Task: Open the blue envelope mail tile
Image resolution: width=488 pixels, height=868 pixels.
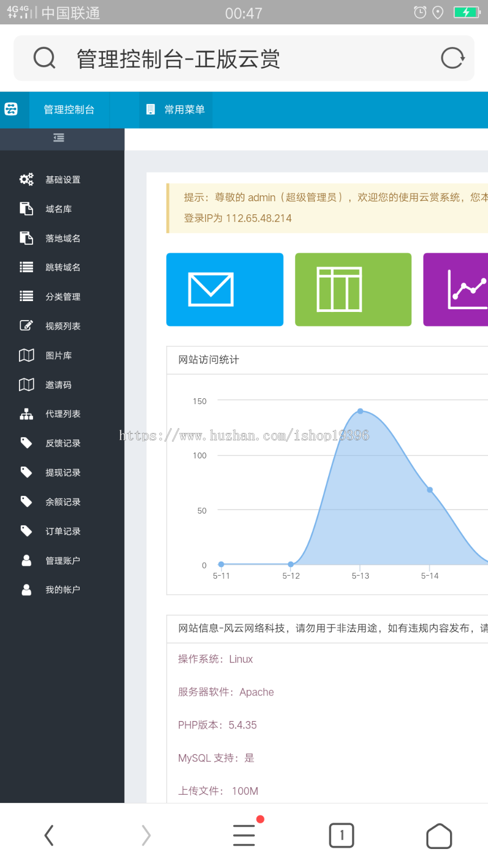Action: (224, 289)
